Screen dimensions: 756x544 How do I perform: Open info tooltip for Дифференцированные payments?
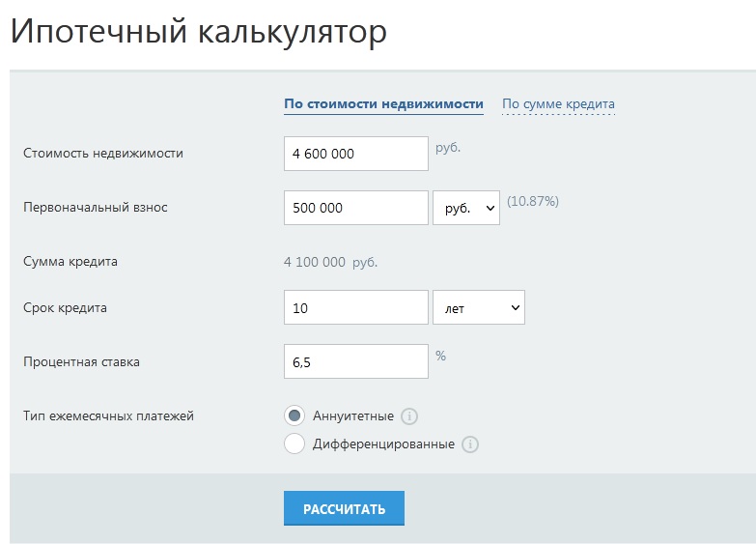470,444
